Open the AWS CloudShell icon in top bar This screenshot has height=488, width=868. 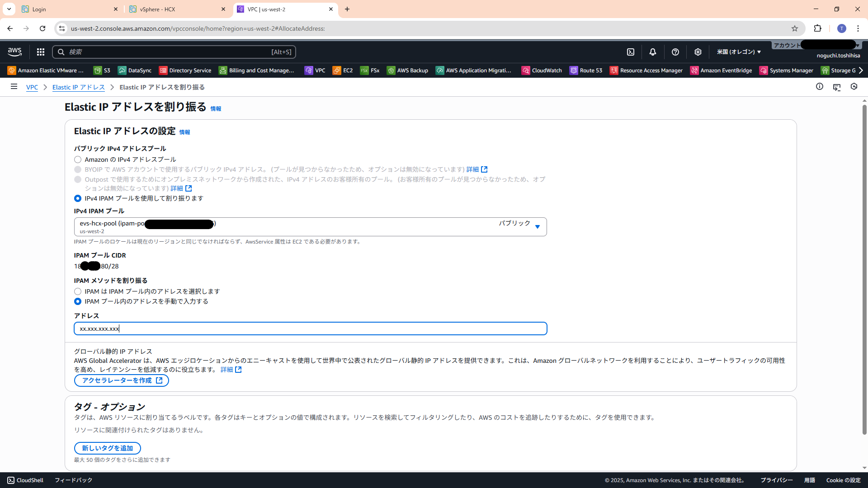coord(631,52)
